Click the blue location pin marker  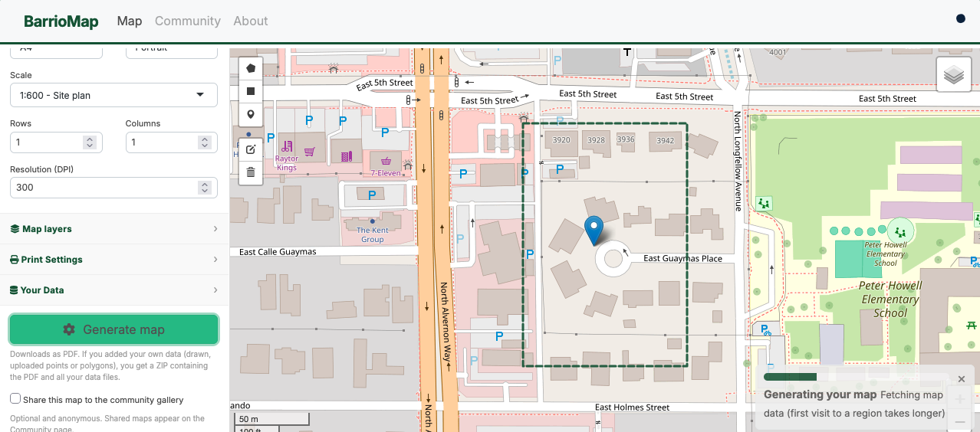tap(594, 230)
